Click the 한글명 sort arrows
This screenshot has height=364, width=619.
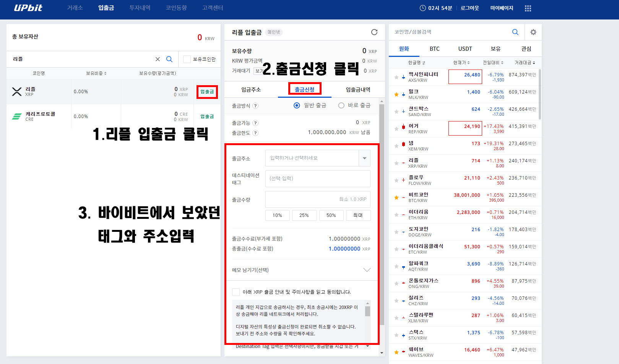[x=424, y=62]
